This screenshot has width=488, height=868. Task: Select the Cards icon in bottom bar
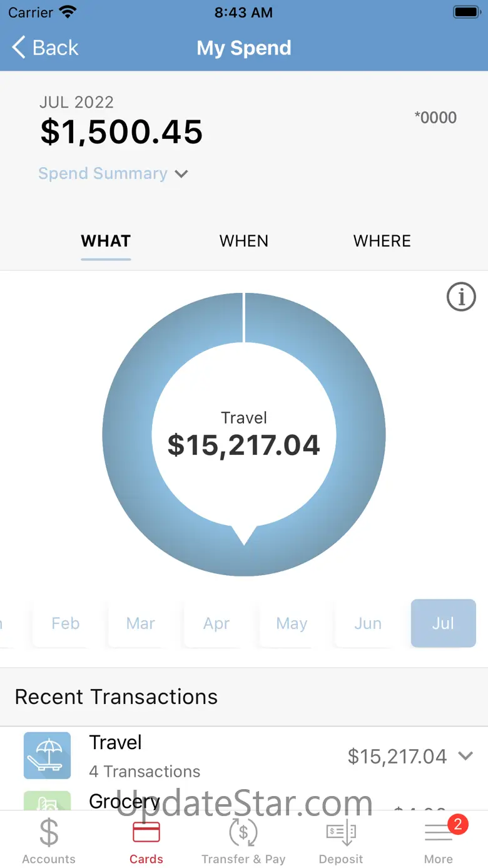pyautogui.click(x=146, y=832)
